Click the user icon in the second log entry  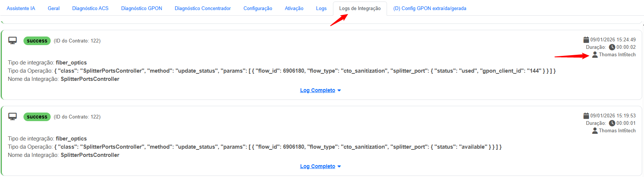point(595,130)
